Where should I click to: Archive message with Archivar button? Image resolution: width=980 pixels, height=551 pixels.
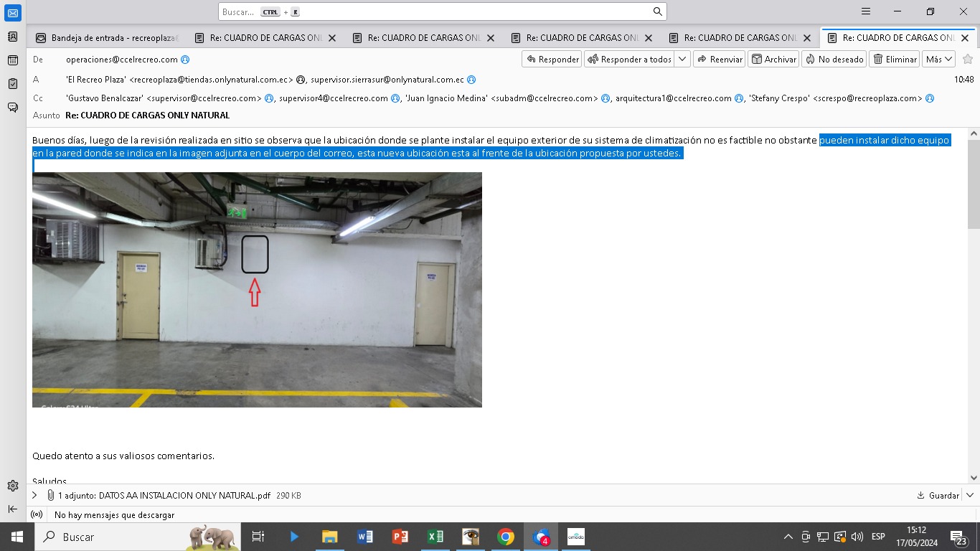pyautogui.click(x=774, y=60)
